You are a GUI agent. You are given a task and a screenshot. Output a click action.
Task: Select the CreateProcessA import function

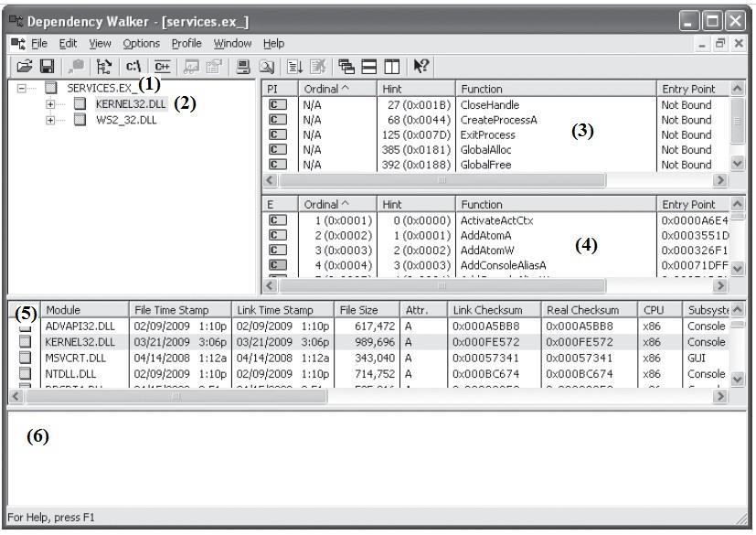[498, 120]
